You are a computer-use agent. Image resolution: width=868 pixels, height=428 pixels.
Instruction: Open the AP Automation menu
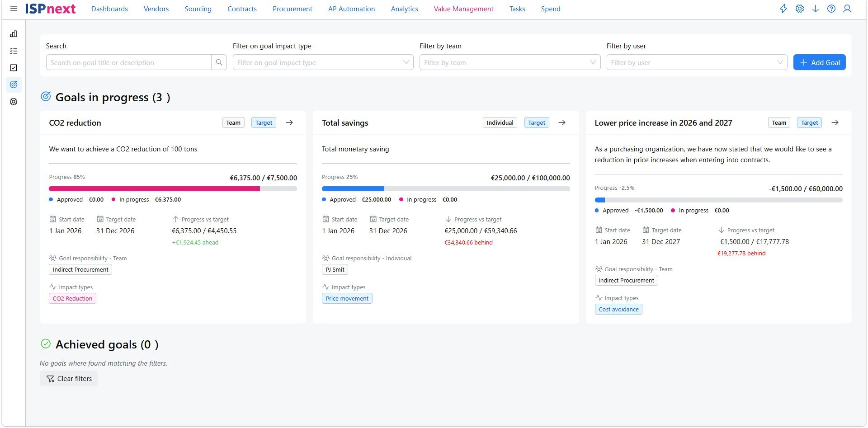[x=351, y=9]
